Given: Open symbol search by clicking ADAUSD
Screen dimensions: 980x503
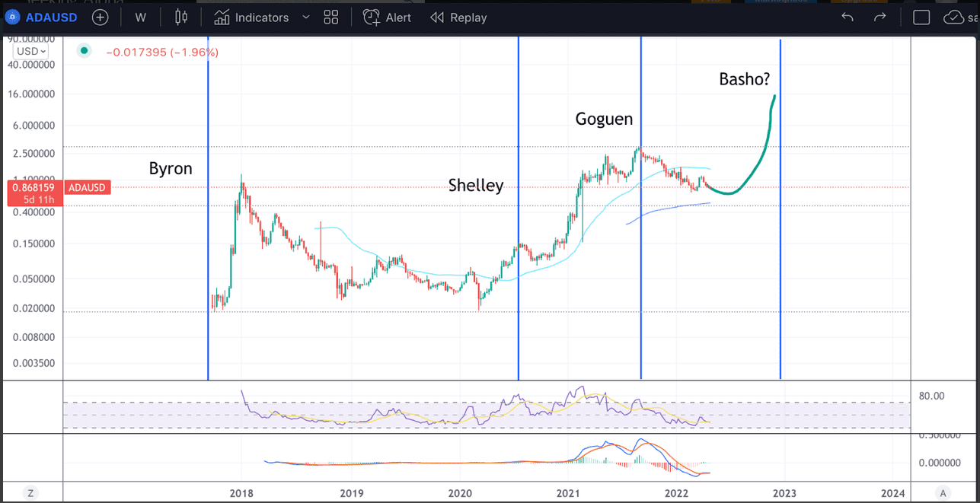Looking at the screenshot, I should [51, 17].
